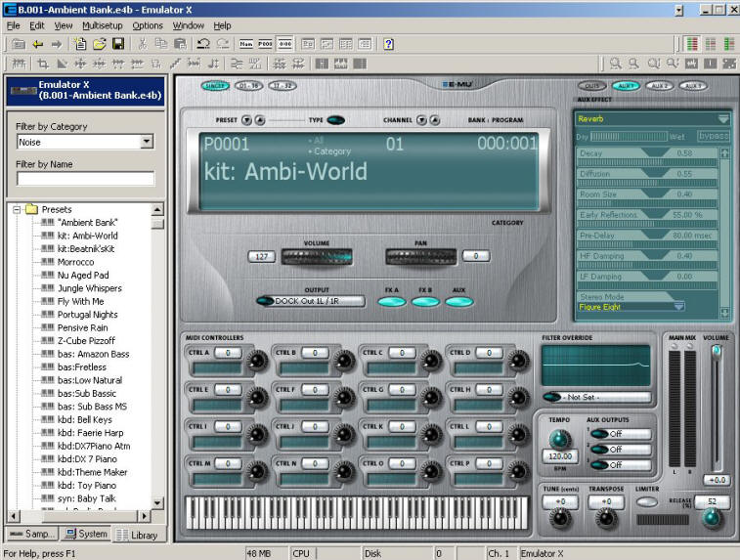Image resolution: width=740 pixels, height=560 pixels.
Task: Click the first magnifier zoom icon
Action: [615, 64]
